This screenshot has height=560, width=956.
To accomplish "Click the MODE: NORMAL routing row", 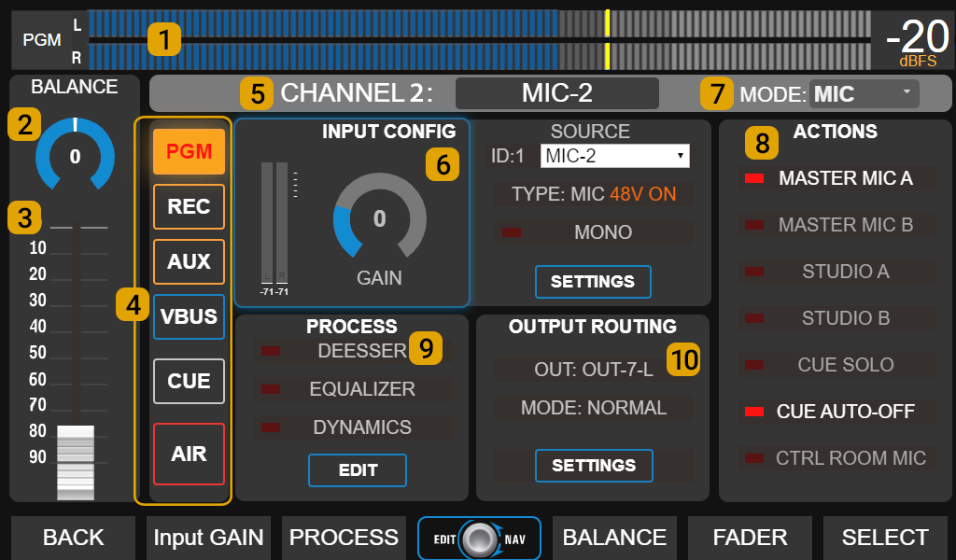I will click(593, 408).
